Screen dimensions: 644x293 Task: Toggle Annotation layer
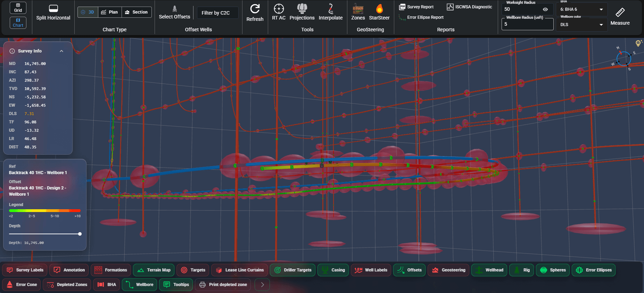pos(69,270)
